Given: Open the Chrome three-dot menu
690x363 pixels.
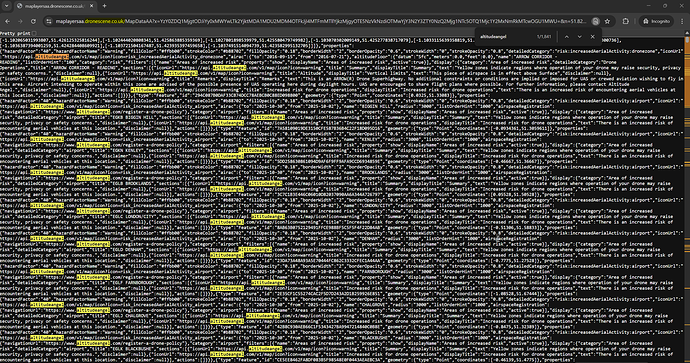Looking at the screenshot, I should point(682,21).
